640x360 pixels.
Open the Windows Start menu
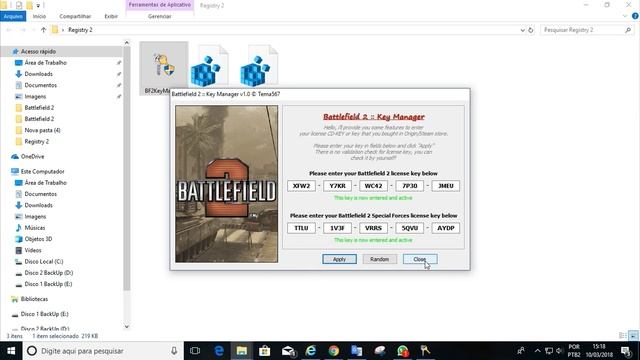pyautogui.click(x=11, y=351)
